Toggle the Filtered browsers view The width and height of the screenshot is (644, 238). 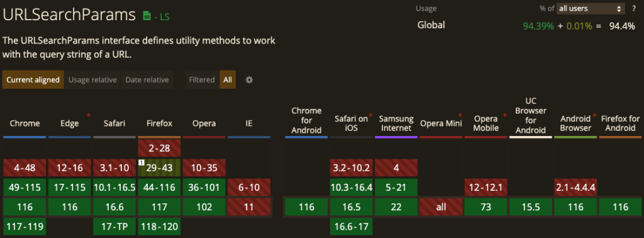pyautogui.click(x=202, y=80)
